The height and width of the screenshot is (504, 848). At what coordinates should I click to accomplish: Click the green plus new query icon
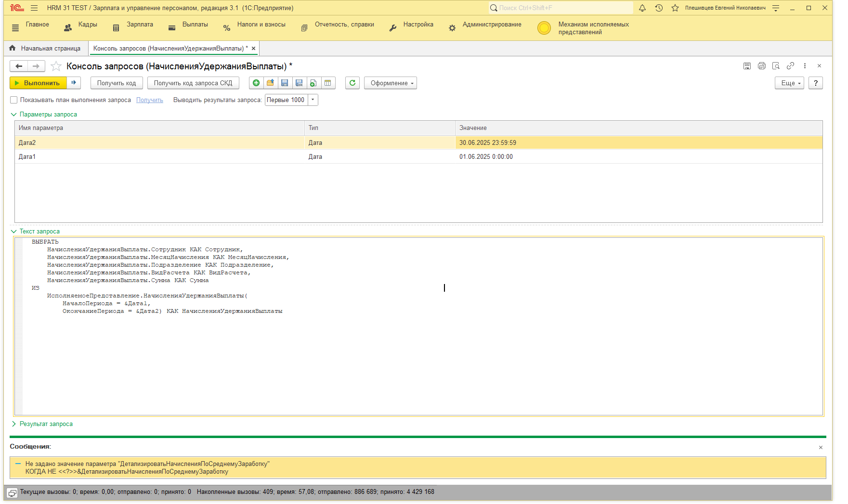click(x=256, y=83)
